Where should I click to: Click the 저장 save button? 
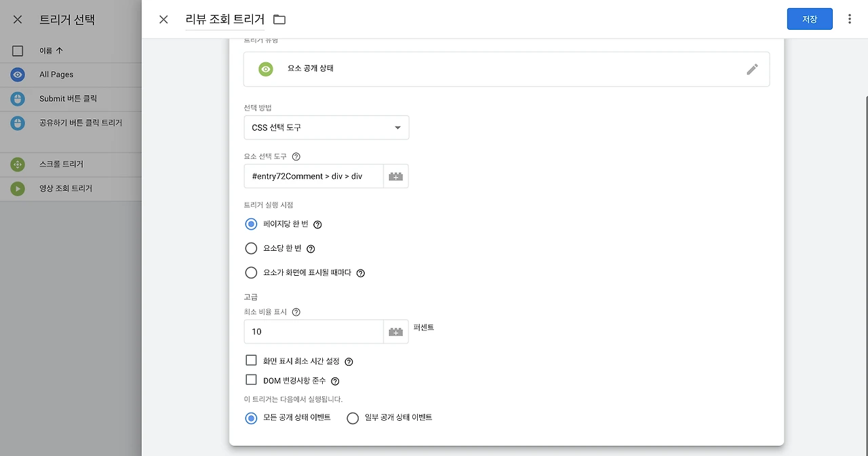coord(810,19)
